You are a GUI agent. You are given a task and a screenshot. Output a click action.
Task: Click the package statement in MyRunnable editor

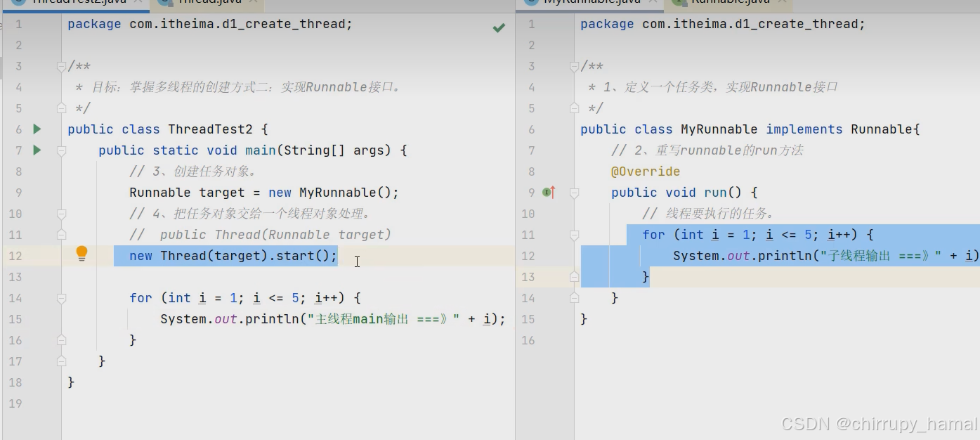coord(723,24)
